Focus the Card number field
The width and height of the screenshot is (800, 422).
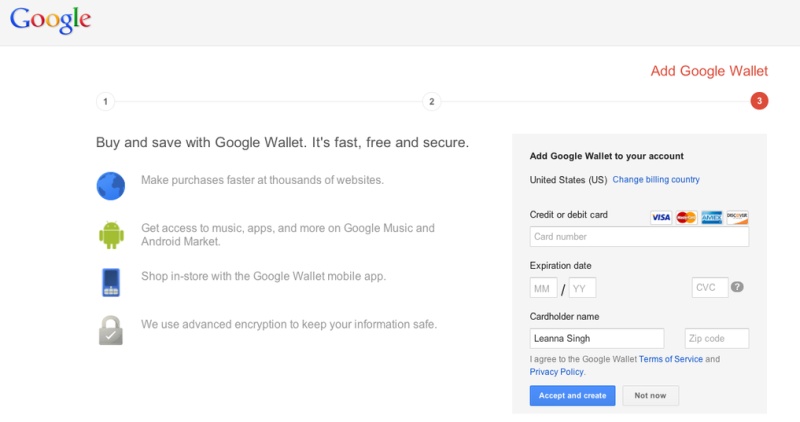[x=639, y=237]
